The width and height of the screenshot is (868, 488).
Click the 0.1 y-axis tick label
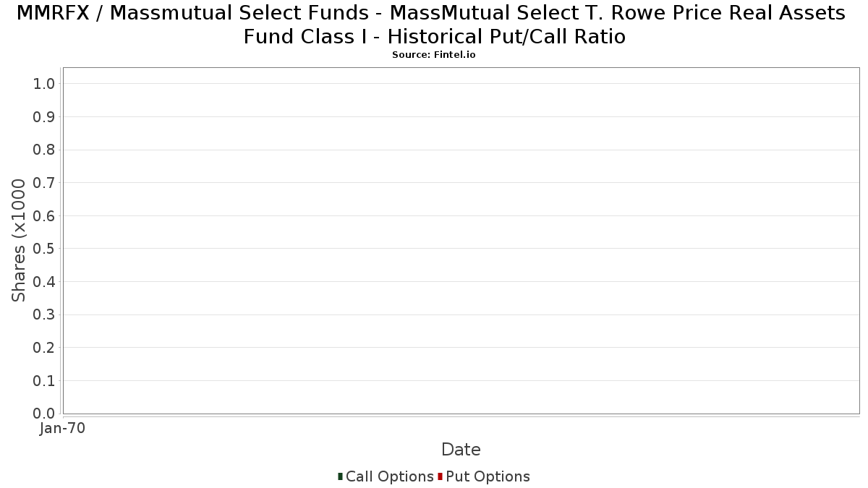click(44, 380)
